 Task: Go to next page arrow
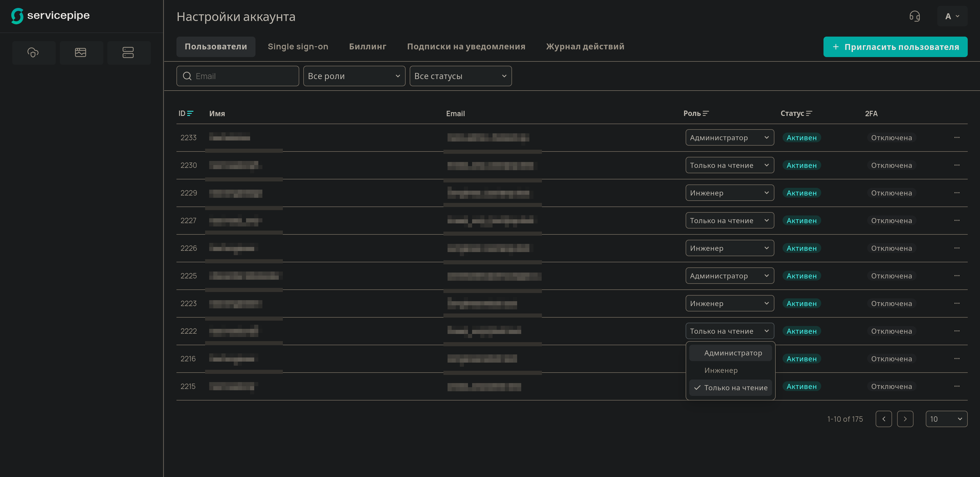pos(905,419)
